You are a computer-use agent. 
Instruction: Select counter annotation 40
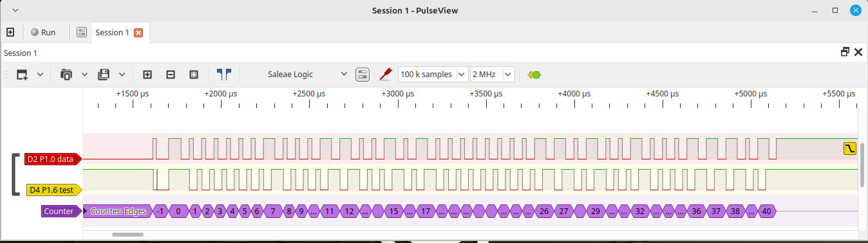pyautogui.click(x=766, y=211)
